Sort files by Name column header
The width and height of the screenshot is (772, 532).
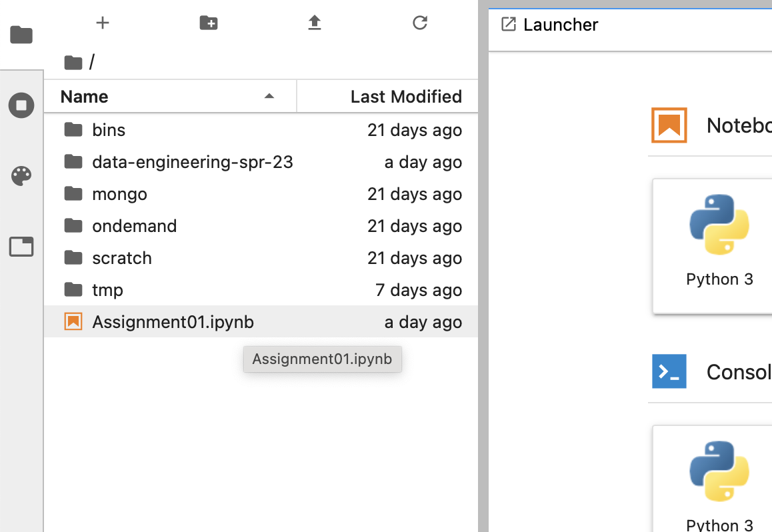point(84,97)
